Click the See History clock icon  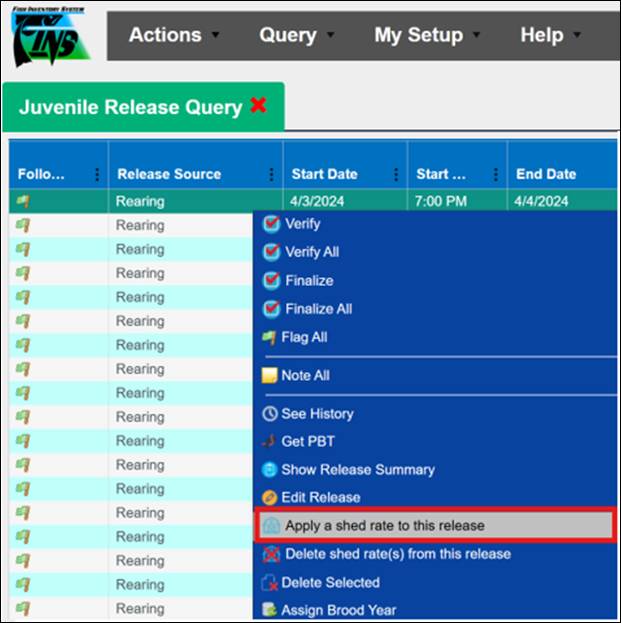[x=270, y=414]
